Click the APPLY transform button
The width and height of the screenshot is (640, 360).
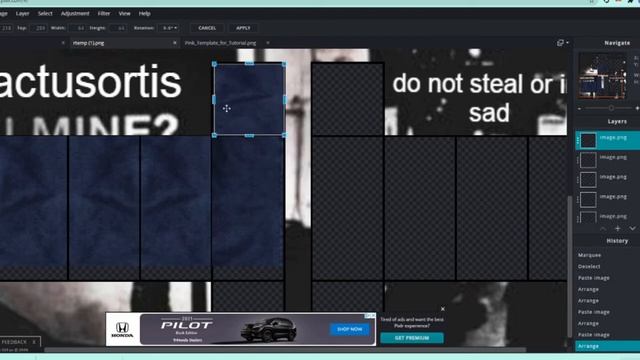pos(243,28)
